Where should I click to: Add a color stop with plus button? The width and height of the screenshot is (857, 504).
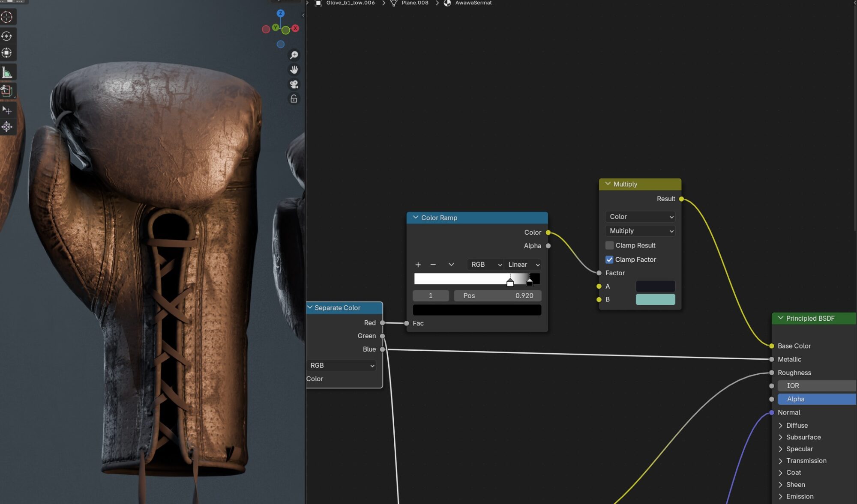coord(418,265)
